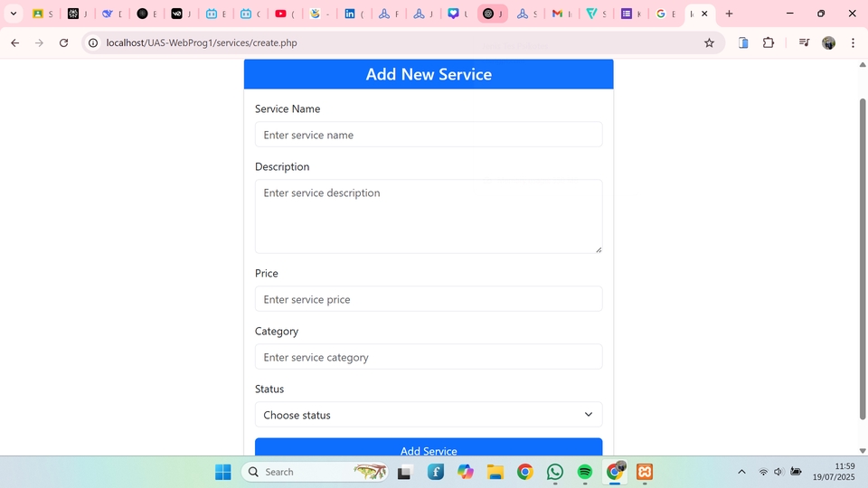
Task: Click the Category input field
Action: pos(429,357)
